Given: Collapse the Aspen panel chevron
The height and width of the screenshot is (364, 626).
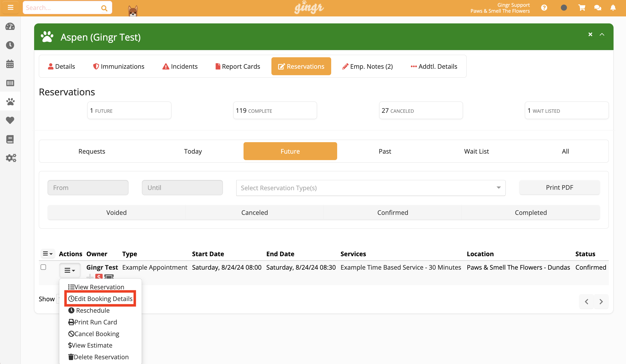Looking at the screenshot, I should tap(602, 34).
